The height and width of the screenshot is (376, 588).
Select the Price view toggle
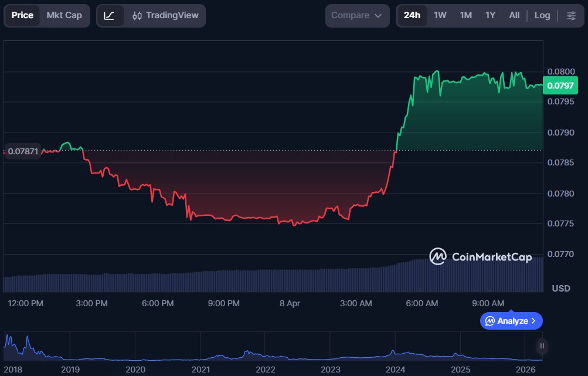click(22, 16)
